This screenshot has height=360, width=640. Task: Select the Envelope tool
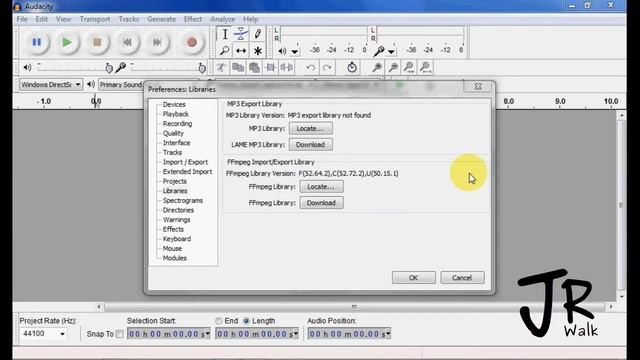pyautogui.click(x=241, y=34)
